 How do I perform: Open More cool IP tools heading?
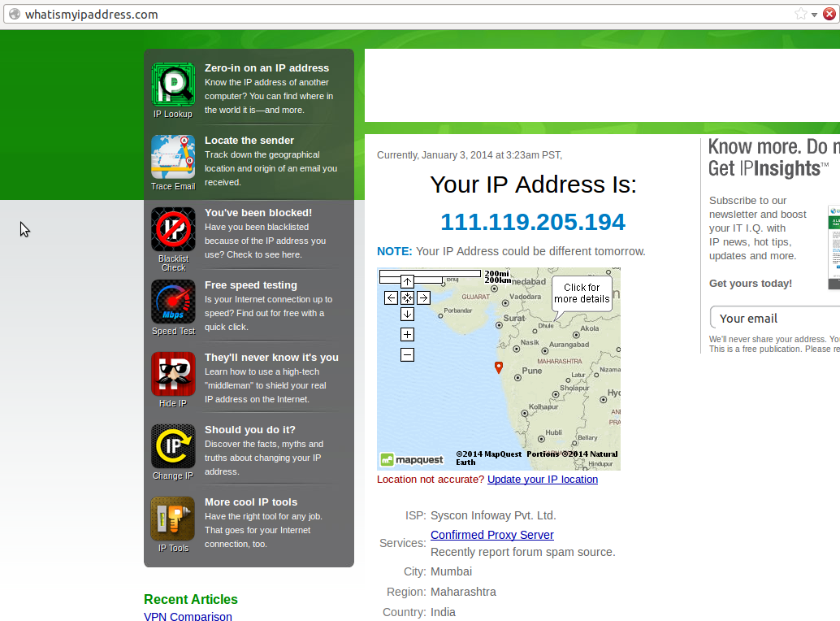pos(251,502)
